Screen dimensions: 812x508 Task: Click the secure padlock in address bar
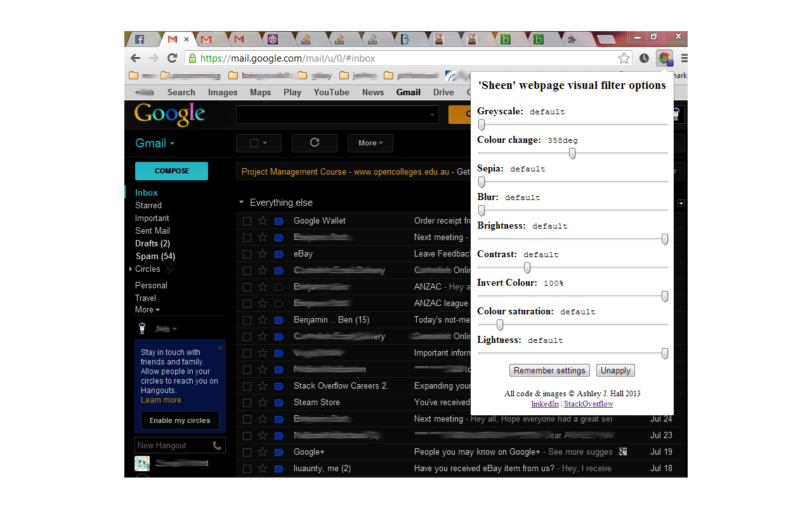[192, 58]
